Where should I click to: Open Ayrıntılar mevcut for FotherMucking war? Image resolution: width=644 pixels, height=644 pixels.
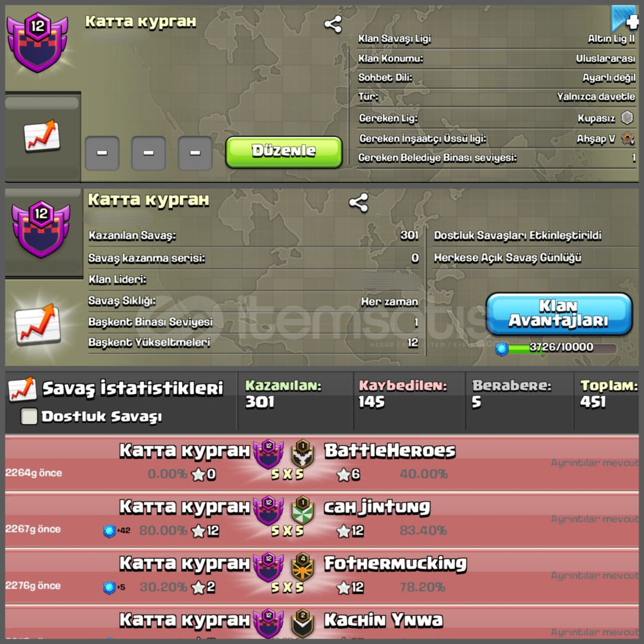tap(595, 576)
